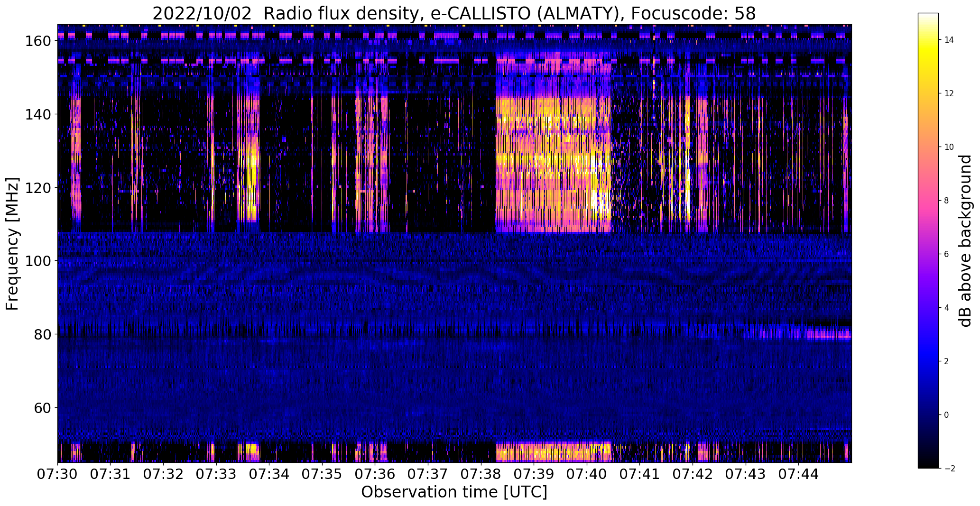Click the 07:31 time tick label
The width and height of the screenshot is (980, 506).
pos(110,474)
